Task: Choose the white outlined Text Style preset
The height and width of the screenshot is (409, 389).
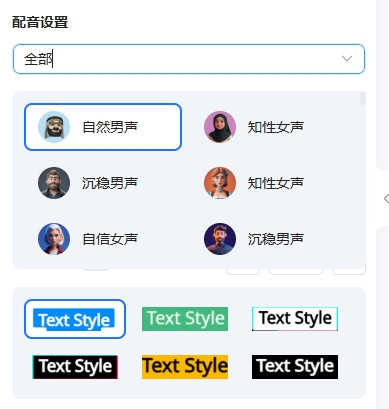Action: click(x=295, y=319)
